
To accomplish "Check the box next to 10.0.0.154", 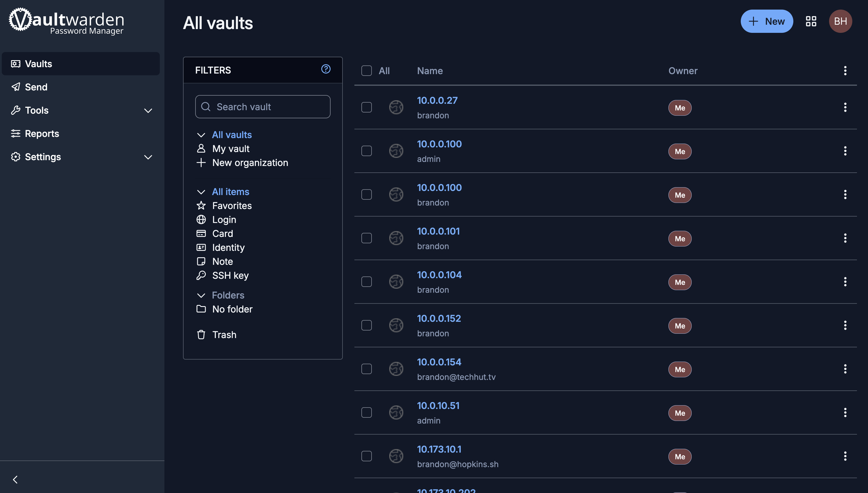I will (367, 369).
